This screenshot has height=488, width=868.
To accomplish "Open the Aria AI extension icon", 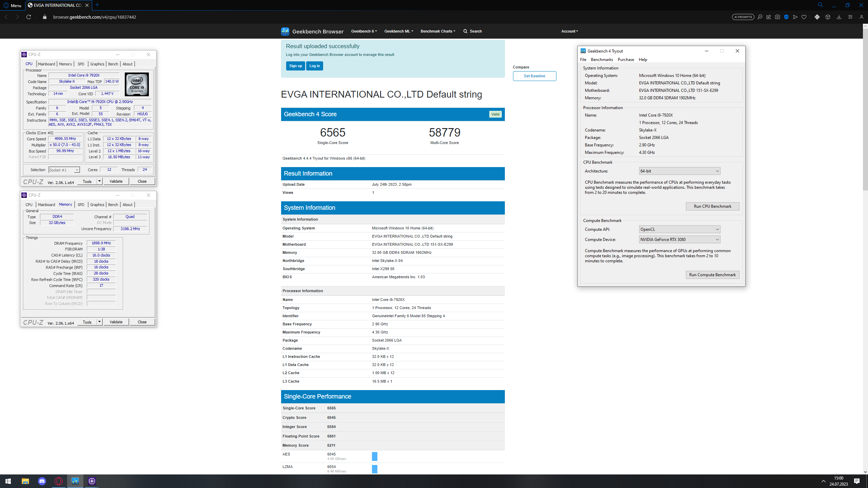I will [817, 17].
